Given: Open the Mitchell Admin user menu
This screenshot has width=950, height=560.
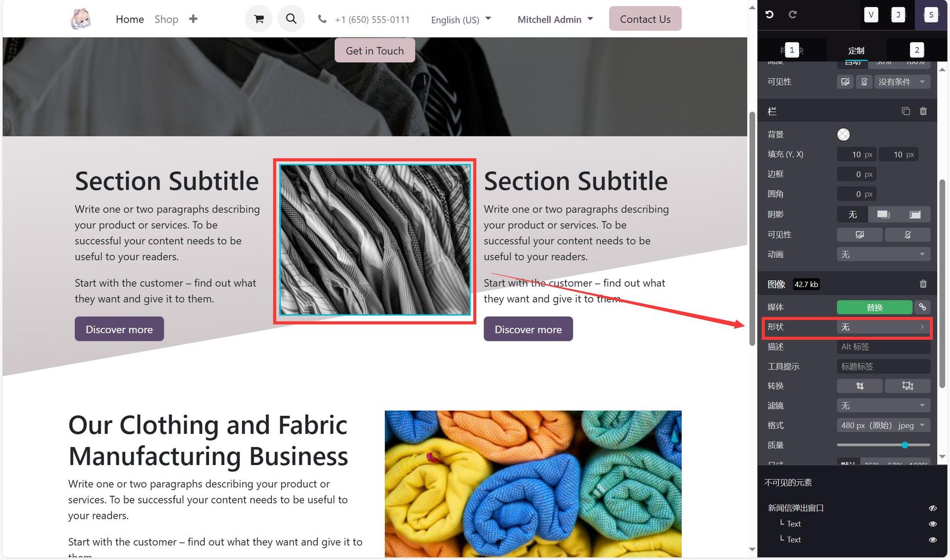Looking at the screenshot, I should [555, 19].
